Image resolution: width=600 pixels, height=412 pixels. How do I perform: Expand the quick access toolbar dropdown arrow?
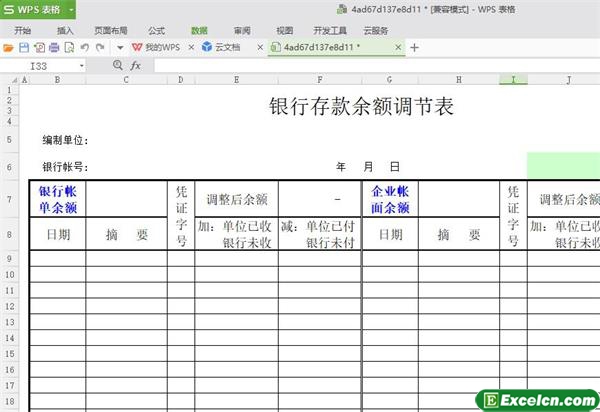click(x=120, y=47)
